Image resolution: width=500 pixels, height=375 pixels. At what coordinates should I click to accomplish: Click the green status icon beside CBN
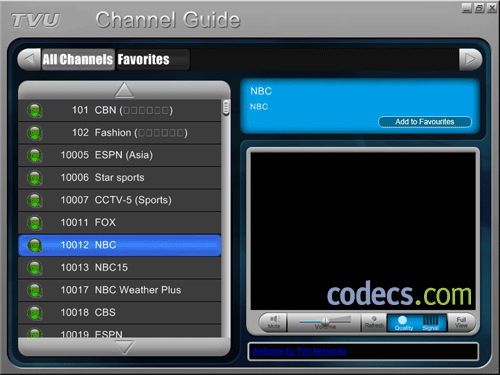(35, 110)
